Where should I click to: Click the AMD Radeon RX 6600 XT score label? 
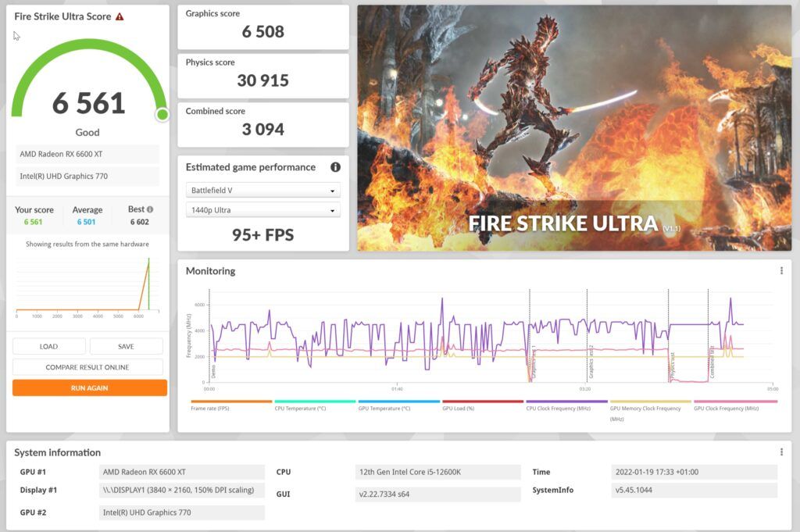click(87, 154)
